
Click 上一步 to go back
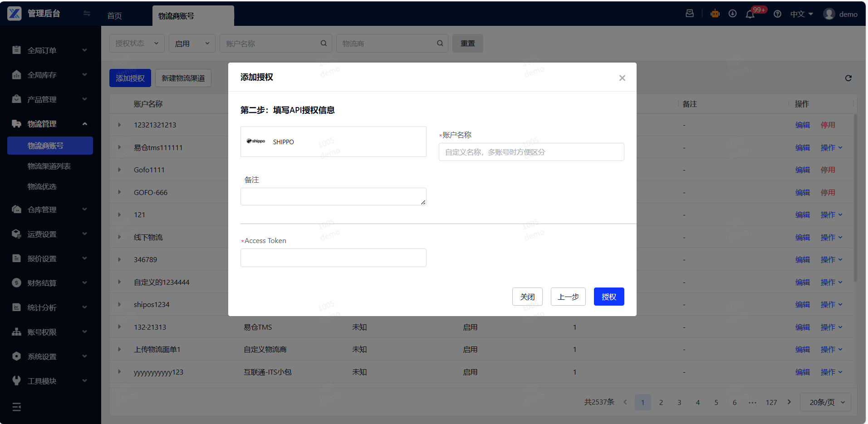(x=568, y=297)
